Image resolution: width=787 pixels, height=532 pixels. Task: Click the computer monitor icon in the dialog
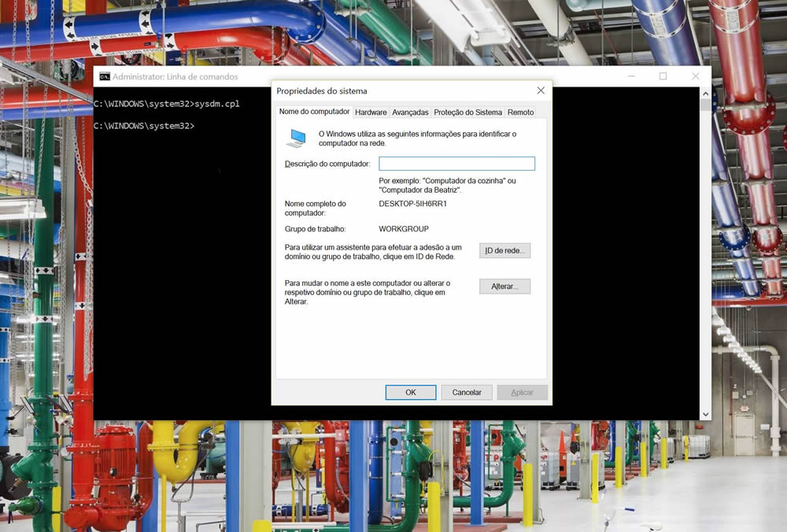click(x=297, y=136)
